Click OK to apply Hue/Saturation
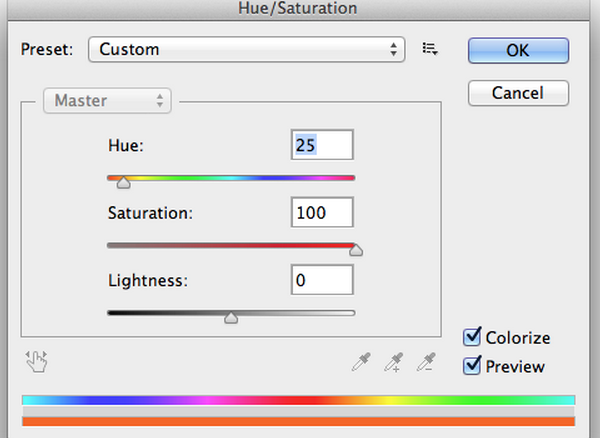The height and width of the screenshot is (438, 600). pyautogui.click(x=517, y=49)
